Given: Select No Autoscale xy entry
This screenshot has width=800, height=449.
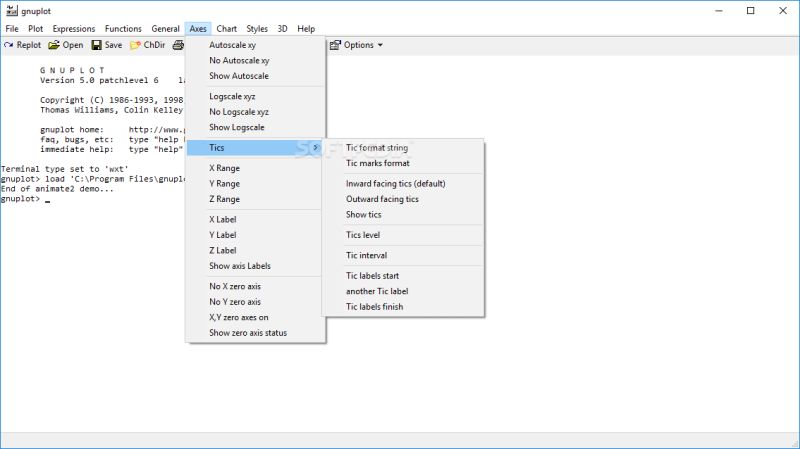Looking at the screenshot, I should pyautogui.click(x=256, y=60).
